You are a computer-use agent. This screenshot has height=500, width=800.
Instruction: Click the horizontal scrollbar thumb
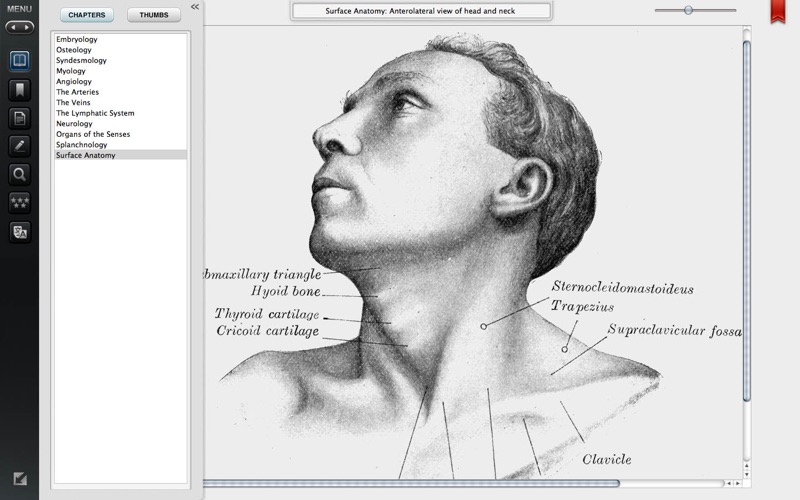411,483
